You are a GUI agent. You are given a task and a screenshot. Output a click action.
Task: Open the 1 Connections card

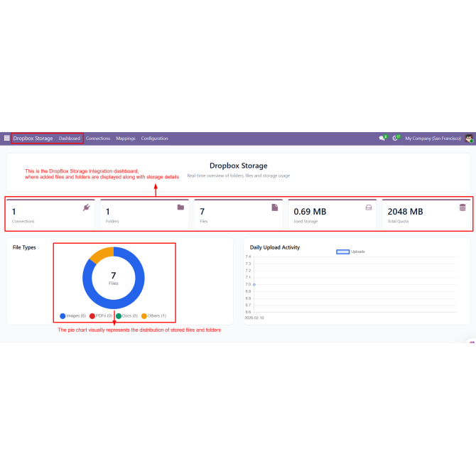50,214
